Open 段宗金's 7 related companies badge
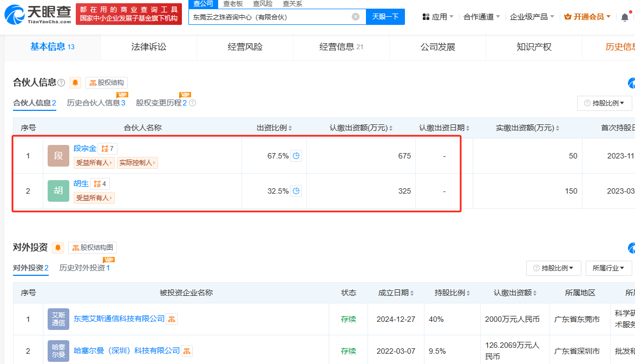This screenshot has height=364, width=635. (x=107, y=149)
